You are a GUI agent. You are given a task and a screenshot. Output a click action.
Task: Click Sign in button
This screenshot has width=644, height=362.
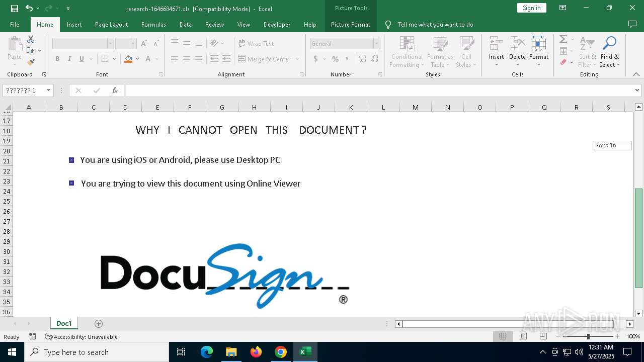pos(531,8)
